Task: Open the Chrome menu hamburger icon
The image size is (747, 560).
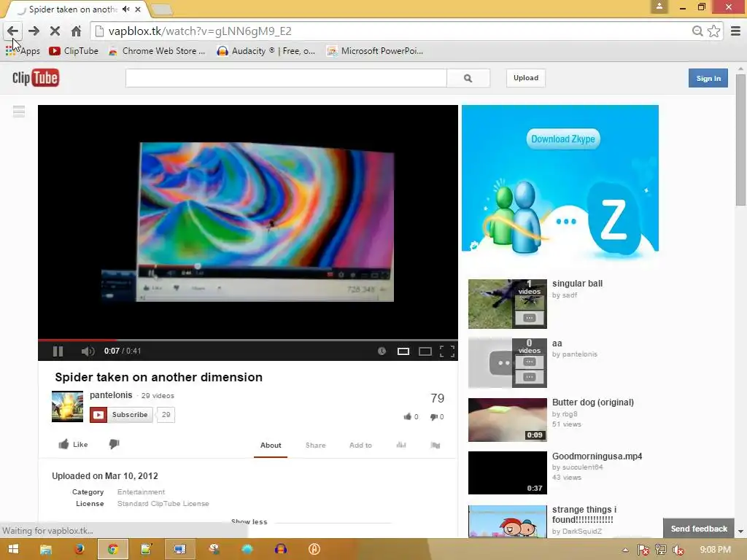Action: [x=735, y=31]
